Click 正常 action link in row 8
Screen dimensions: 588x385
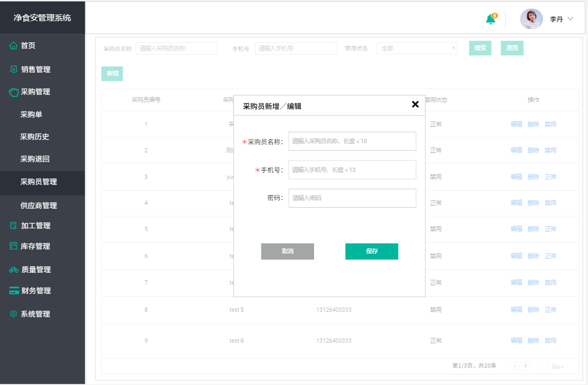pos(551,310)
